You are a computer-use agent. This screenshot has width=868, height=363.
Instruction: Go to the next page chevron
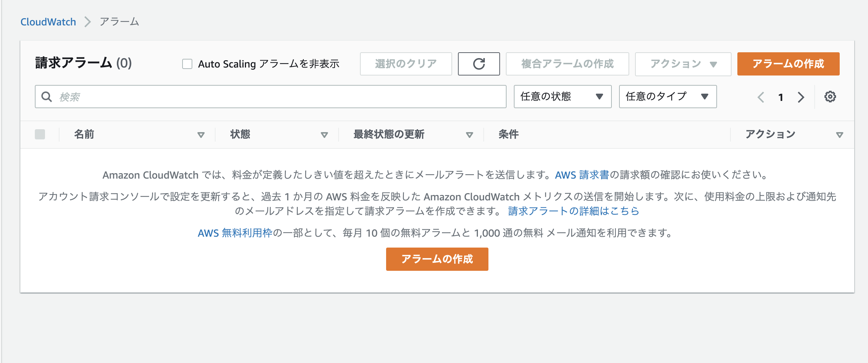tap(801, 97)
